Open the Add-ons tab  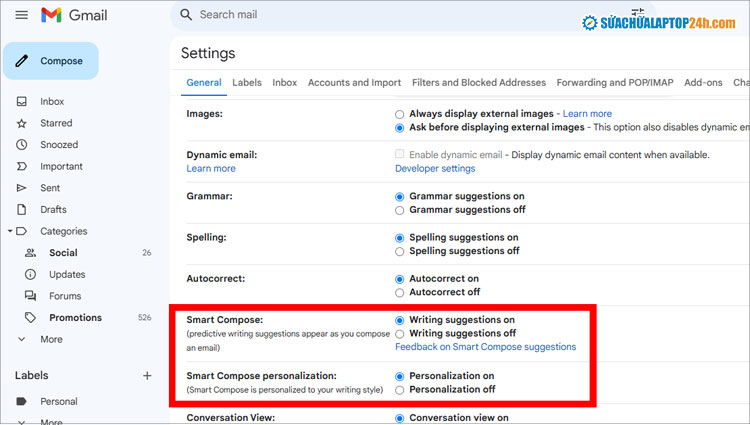pyautogui.click(x=703, y=83)
